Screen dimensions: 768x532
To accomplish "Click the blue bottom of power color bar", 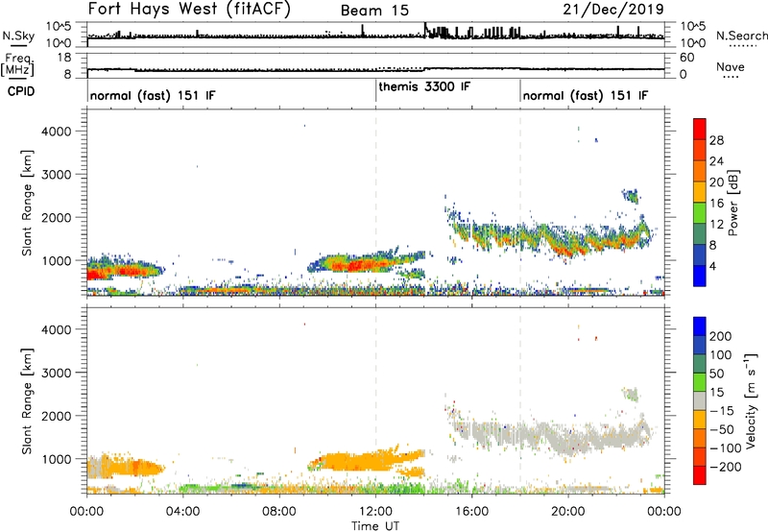I will [700, 276].
